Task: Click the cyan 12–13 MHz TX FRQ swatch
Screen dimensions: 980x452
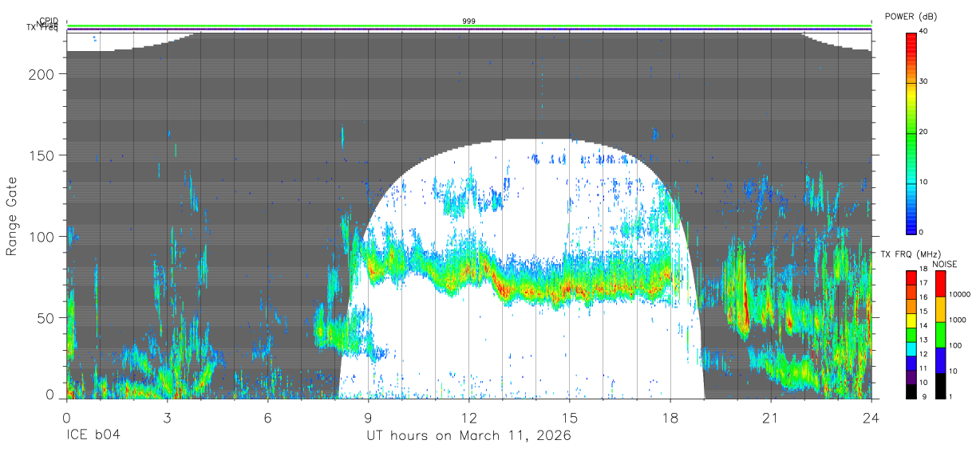Action: [911, 348]
